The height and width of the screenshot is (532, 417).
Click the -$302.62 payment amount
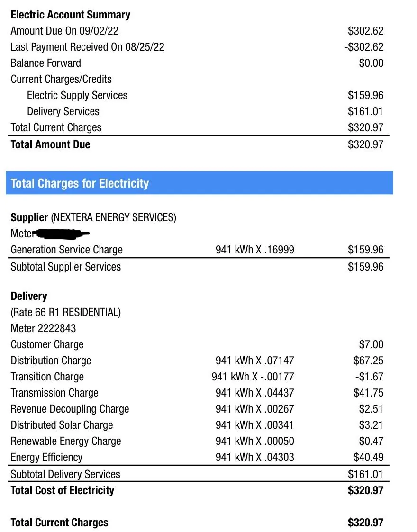363,47
